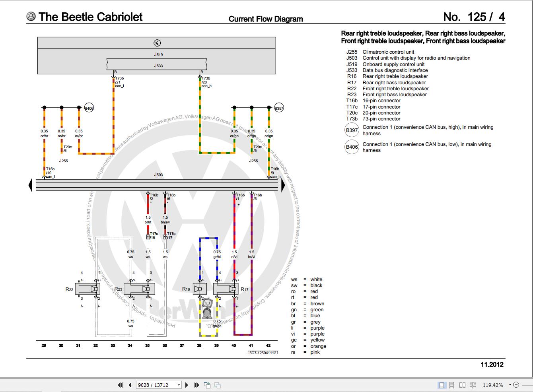533x392 pixels.
Task: Select two-page continuous view layout
Action: [x=473, y=385]
